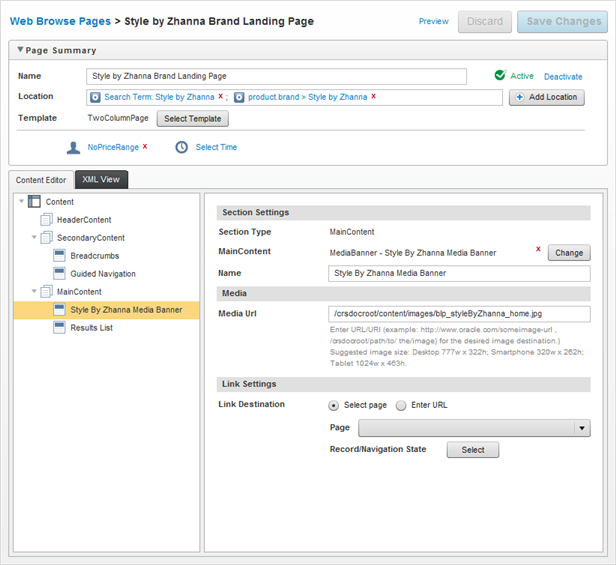Click the Select Template button
Viewport: 616px width, 565px height.
coord(192,119)
